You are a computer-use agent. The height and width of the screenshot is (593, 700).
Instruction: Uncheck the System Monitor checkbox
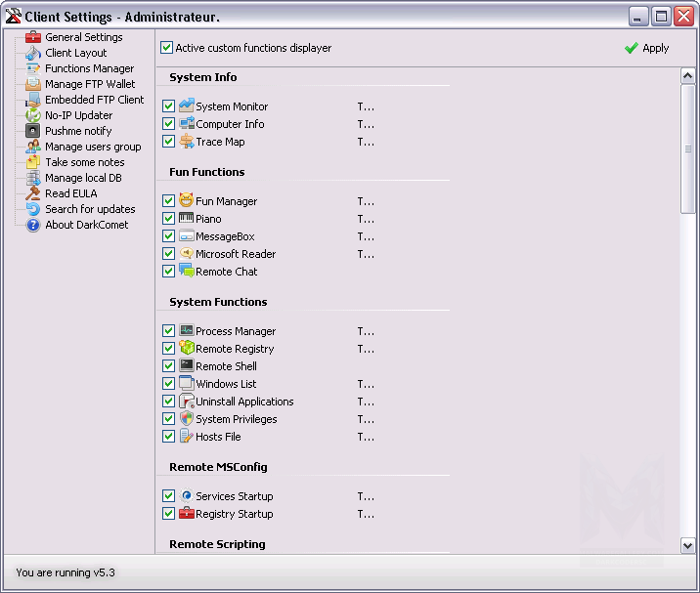coord(169,106)
